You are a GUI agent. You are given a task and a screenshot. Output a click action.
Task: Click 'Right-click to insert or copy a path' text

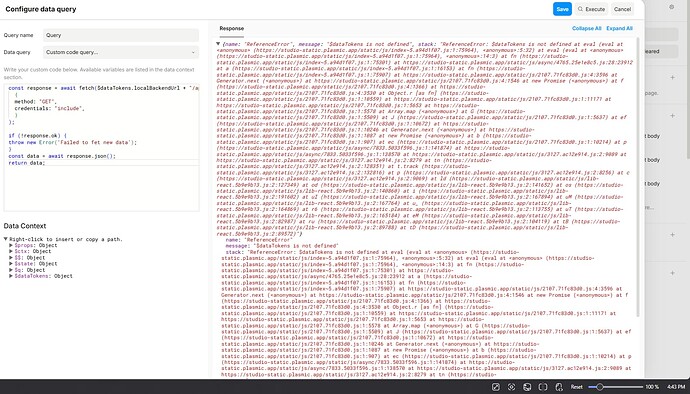coord(66,239)
